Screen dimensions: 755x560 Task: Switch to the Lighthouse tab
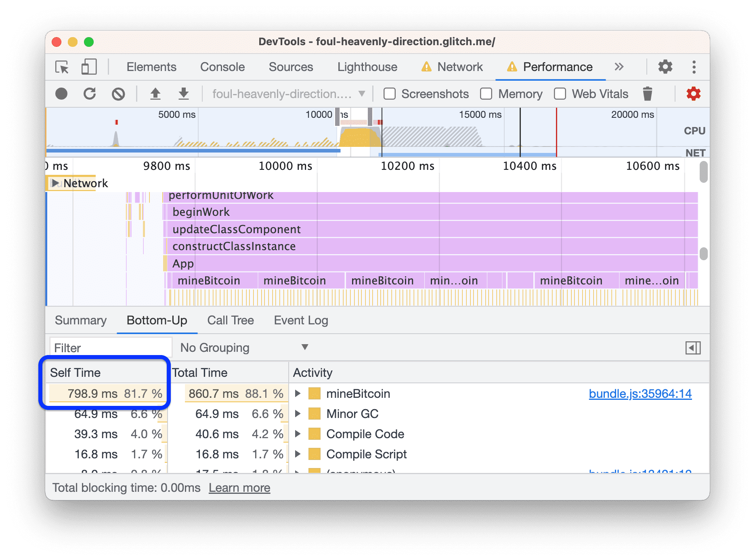[367, 67]
